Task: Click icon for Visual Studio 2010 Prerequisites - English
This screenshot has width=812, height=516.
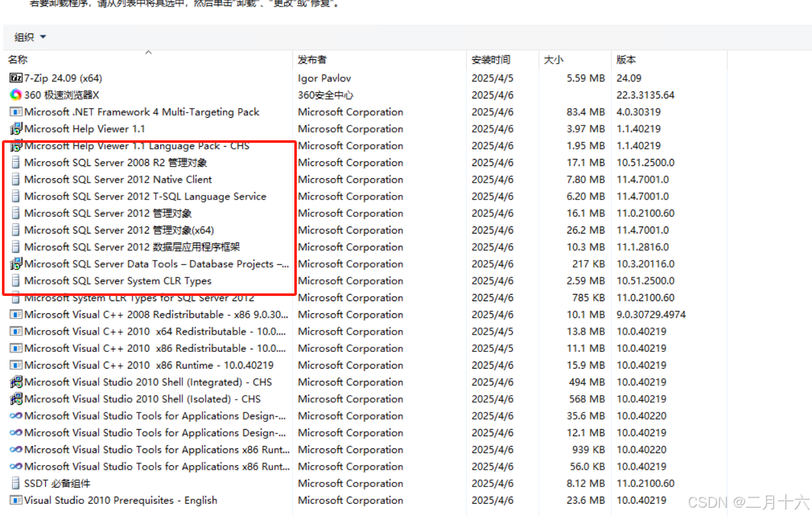Action: [16, 500]
